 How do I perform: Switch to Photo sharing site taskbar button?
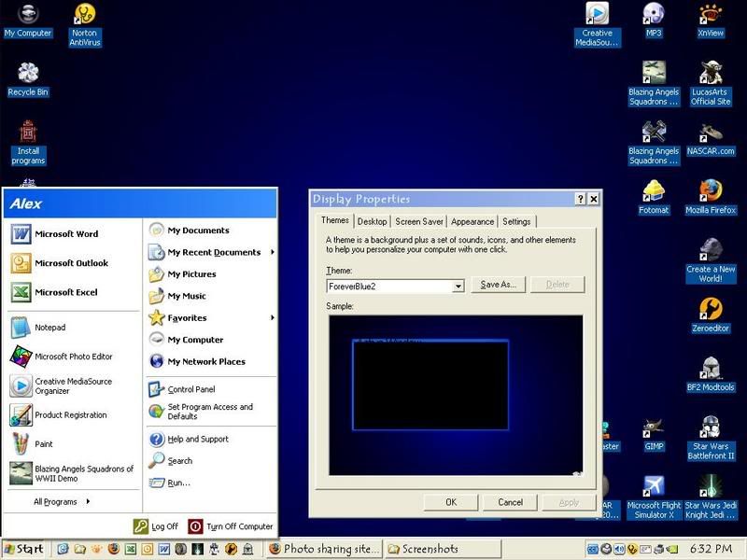[325, 549]
